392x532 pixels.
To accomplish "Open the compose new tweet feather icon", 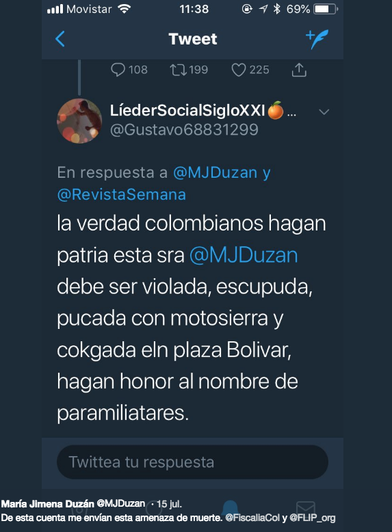I will click(317, 39).
